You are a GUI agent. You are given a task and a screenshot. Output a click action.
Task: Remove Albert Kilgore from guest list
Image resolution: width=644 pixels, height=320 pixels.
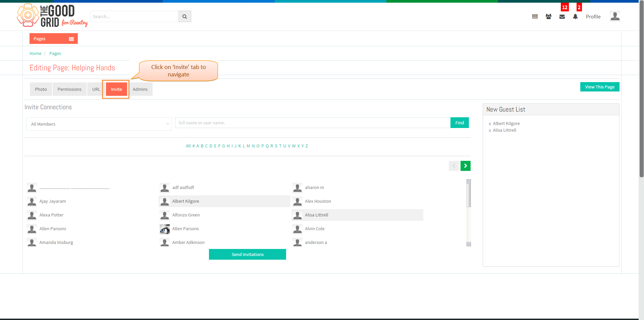click(x=490, y=124)
